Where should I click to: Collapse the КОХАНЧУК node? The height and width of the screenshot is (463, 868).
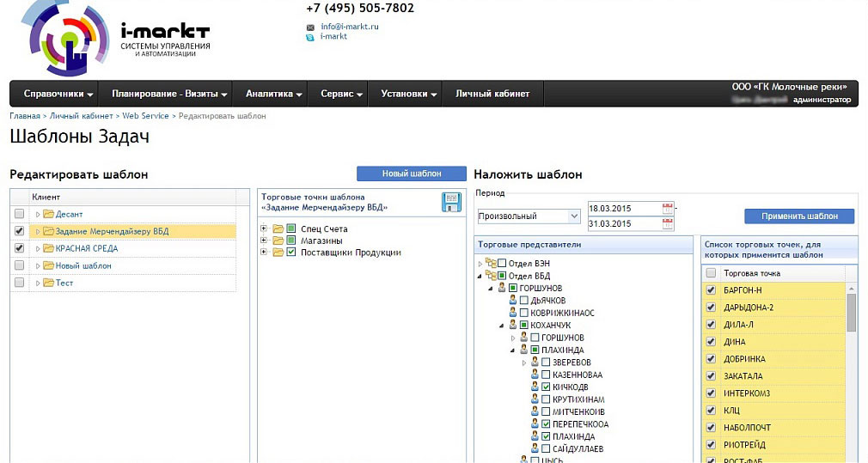tap(502, 326)
